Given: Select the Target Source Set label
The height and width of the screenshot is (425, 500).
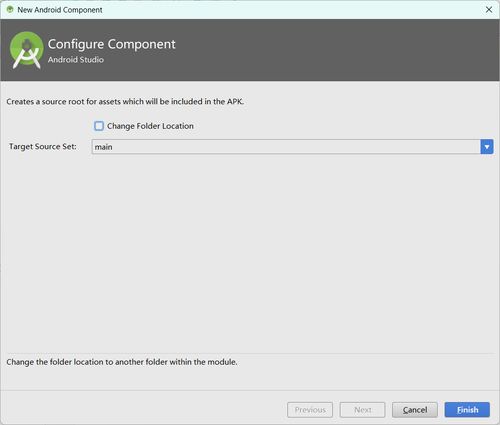Looking at the screenshot, I should (43, 147).
